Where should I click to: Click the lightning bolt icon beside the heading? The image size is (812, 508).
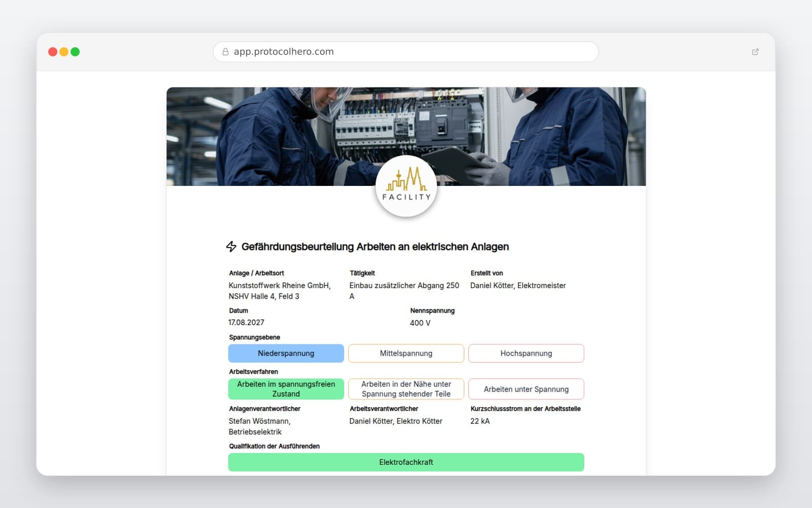231,246
